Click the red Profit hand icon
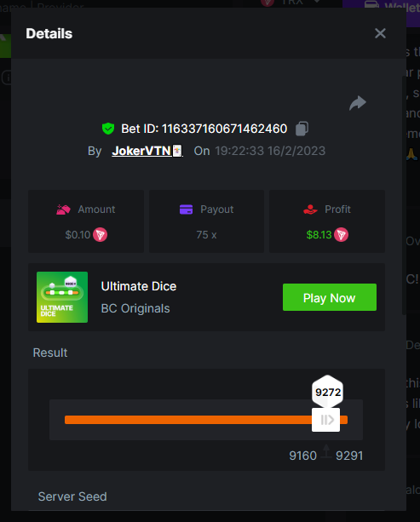This screenshot has width=420, height=522. 310,209
